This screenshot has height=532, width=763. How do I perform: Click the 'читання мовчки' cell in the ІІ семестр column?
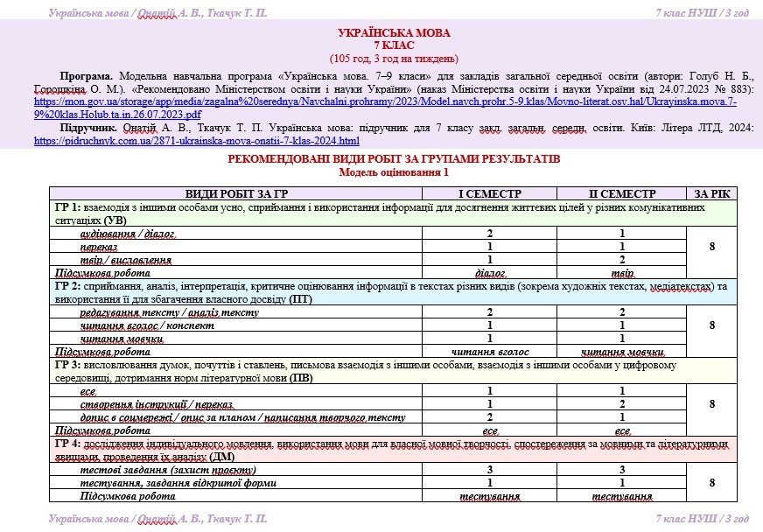(622, 352)
